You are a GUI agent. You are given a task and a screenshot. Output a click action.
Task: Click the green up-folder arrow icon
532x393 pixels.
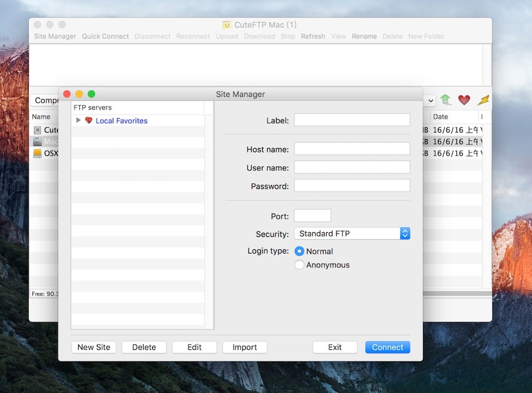445,100
